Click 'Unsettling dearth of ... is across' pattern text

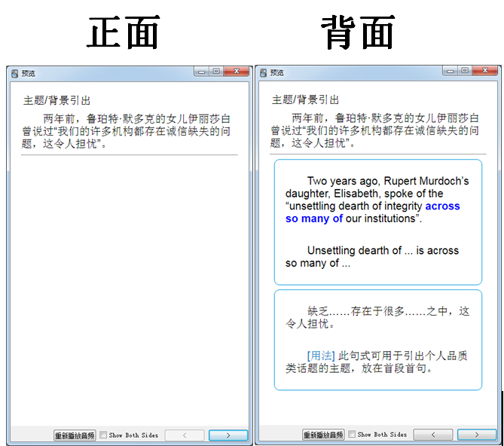click(372, 257)
